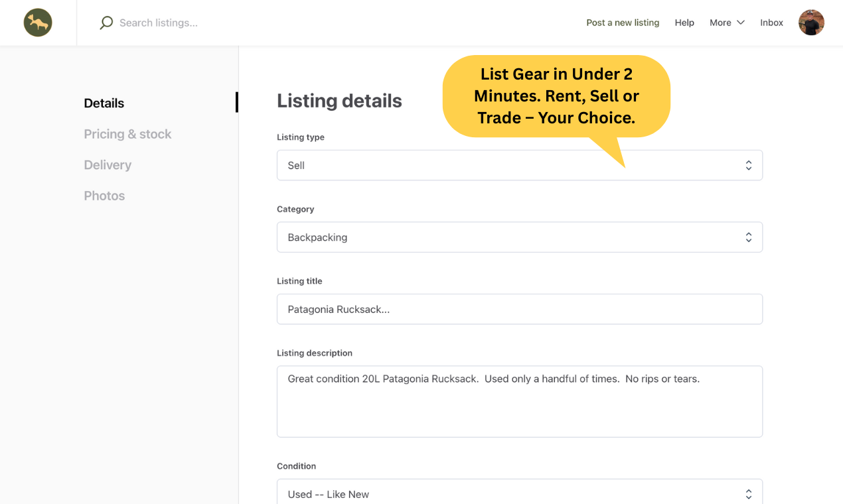Viewport: 843px width, 504px height.
Task: Click the 'Listing description' label
Action: coord(315,353)
